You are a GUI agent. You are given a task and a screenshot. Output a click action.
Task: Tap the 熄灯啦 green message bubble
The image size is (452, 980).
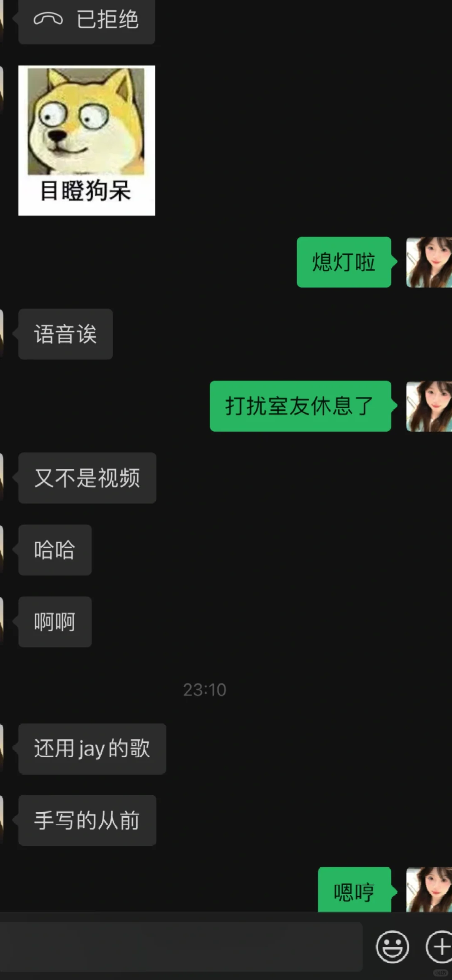[344, 262]
